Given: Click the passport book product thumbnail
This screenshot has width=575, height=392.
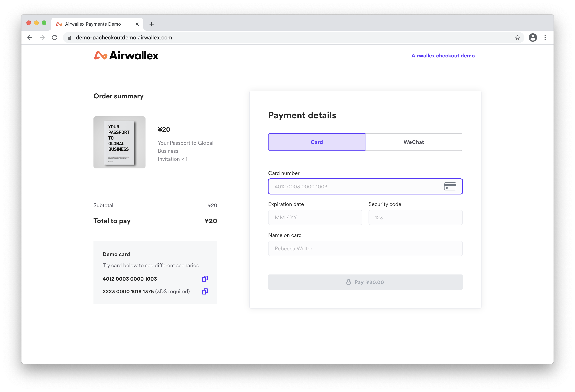Looking at the screenshot, I should [x=119, y=142].
